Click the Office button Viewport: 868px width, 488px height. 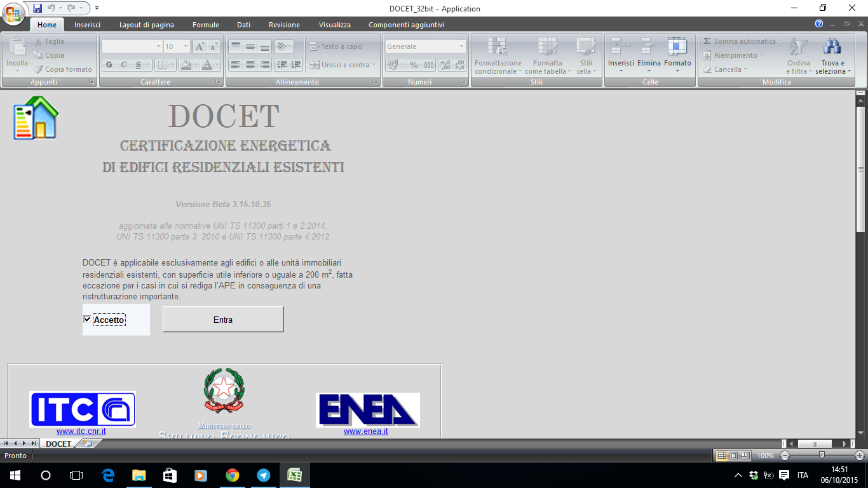point(14,14)
